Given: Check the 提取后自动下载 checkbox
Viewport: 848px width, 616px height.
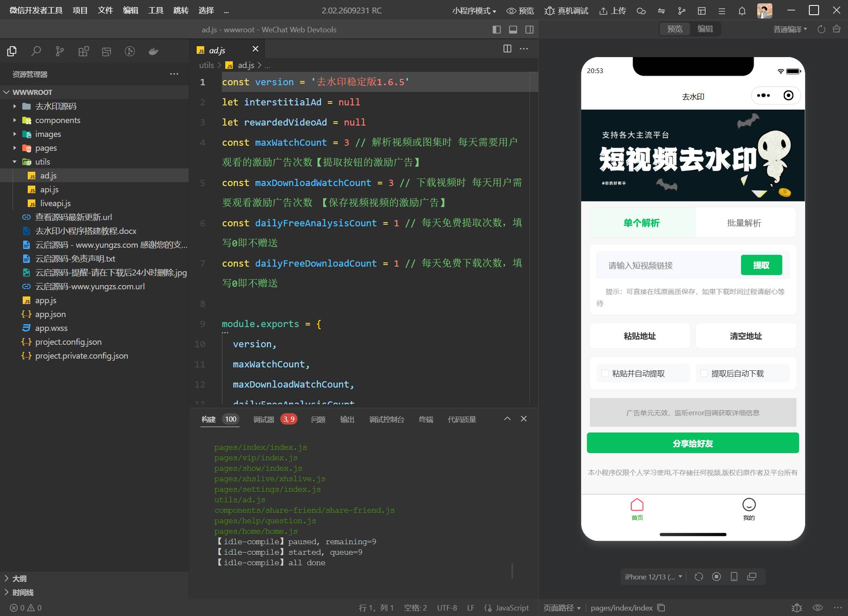Looking at the screenshot, I should point(704,373).
